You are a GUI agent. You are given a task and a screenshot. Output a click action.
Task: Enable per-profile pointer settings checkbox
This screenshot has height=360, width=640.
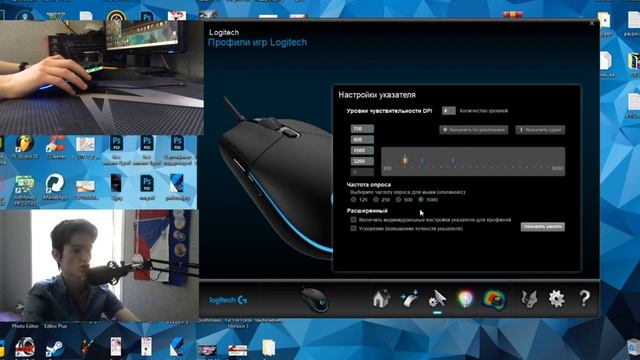[353, 220]
